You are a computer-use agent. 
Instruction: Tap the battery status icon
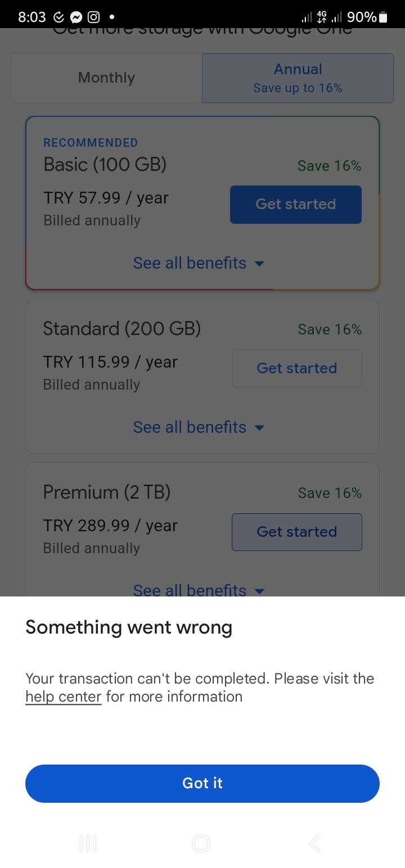(384, 17)
